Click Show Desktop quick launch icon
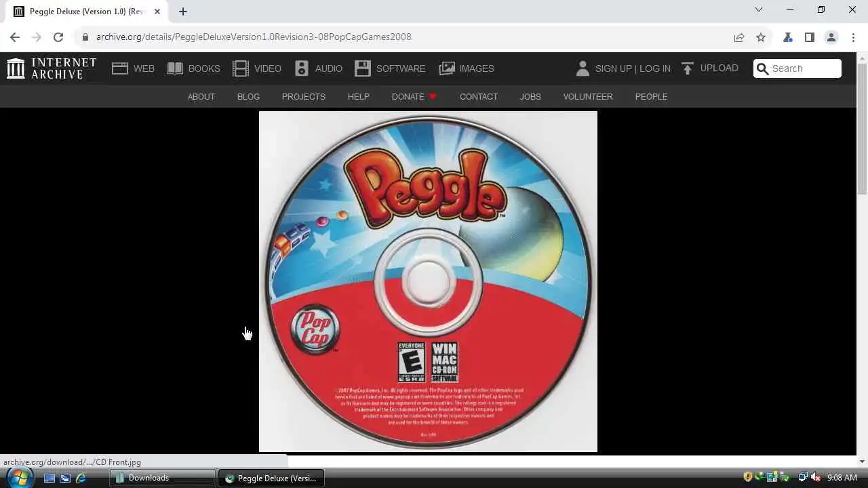868x488 pixels. (x=50, y=478)
